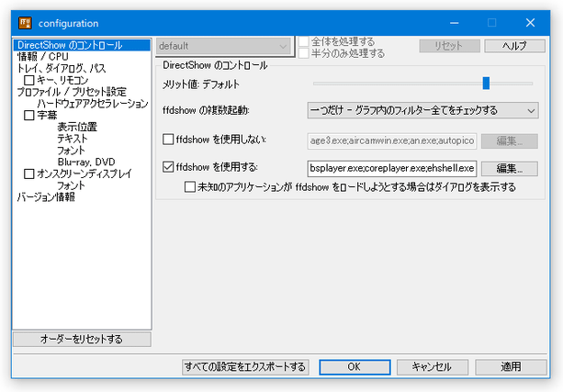Enable the 未知のアプリケーション dialog checkbox

[x=189, y=187]
